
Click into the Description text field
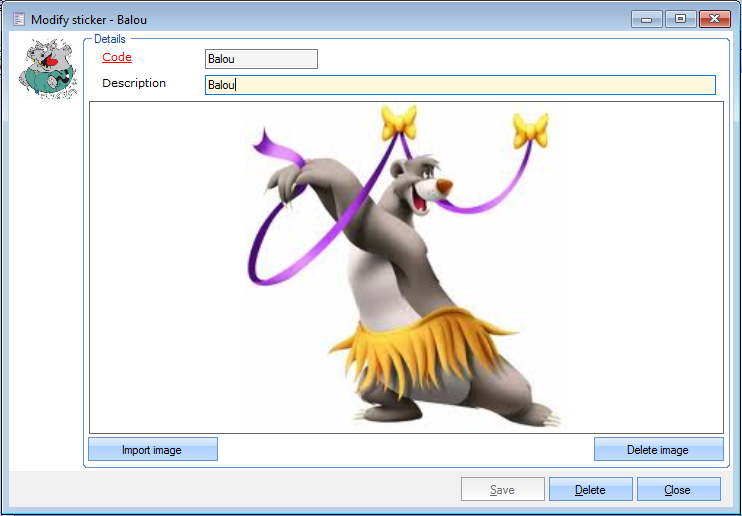point(460,85)
